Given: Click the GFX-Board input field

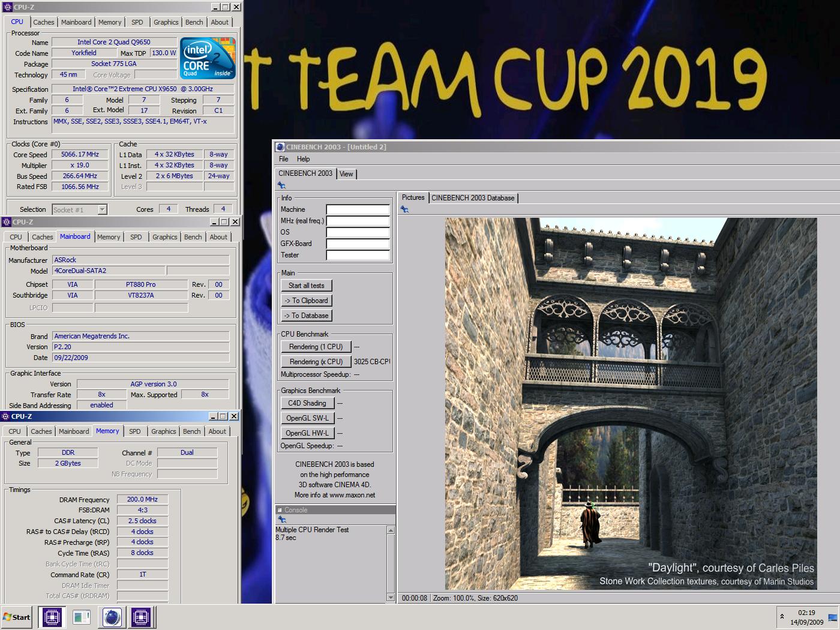Looking at the screenshot, I should point(358,244).
